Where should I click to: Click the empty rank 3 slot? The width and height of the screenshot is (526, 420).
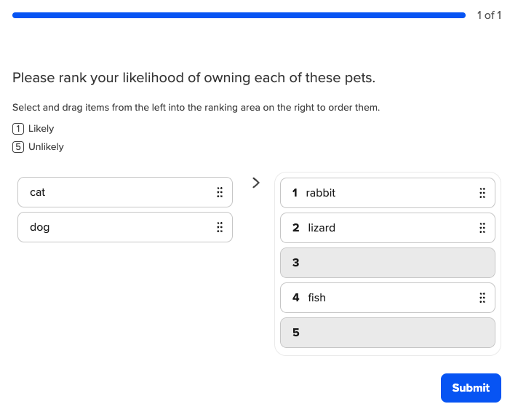coord(387,263)
